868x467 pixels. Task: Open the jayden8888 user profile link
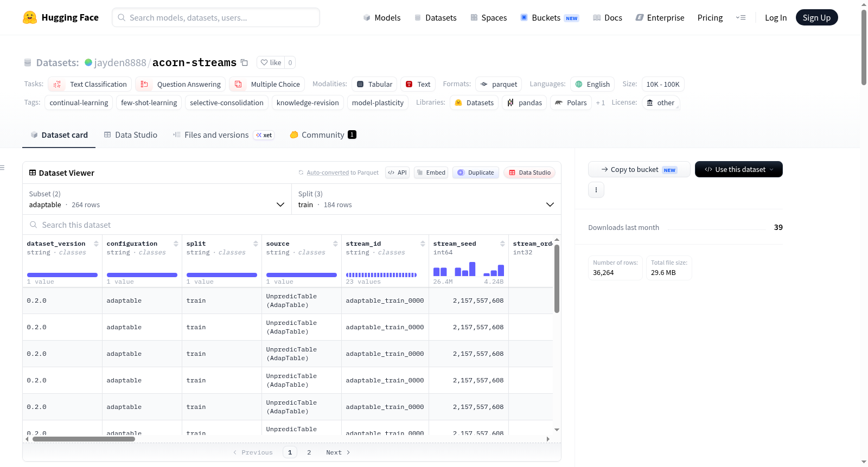point(120,62)
